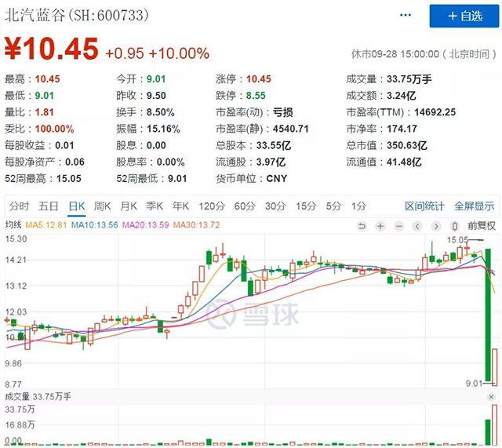Switch to the 60分 chart tab
The width and height of the screenshot is (502, 448).
click(245, 206)
